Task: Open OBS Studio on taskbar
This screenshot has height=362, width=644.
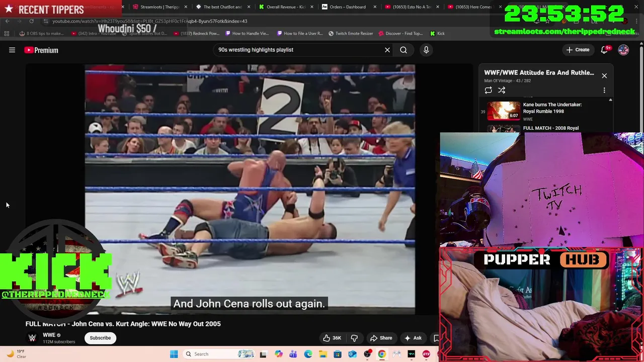Action: tap(367, 354)
